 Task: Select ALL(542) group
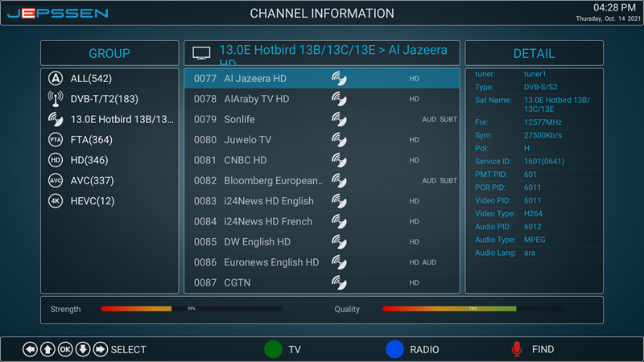pyautogui.click(x=109, y=78)
